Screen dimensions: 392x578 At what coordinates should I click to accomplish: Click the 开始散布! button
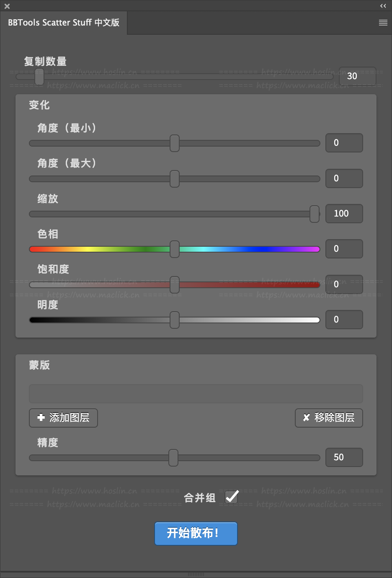pyautogui.click(x=196, y=533)
